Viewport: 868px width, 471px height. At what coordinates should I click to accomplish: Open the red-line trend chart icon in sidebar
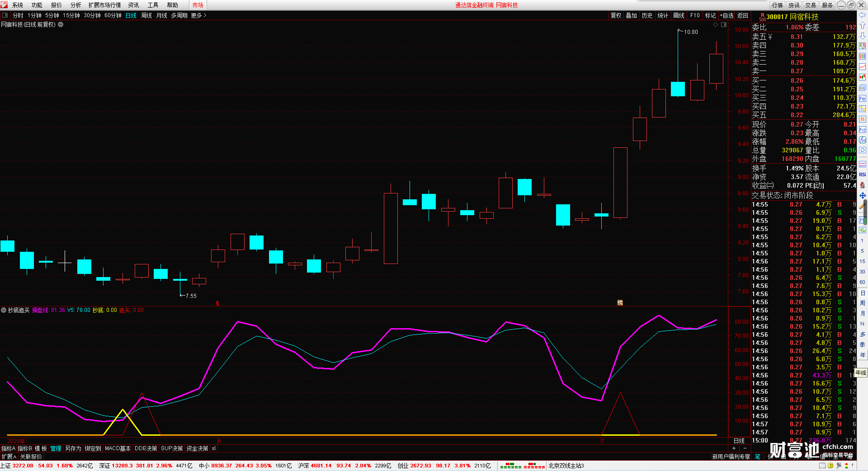click(x=863, y=67)
